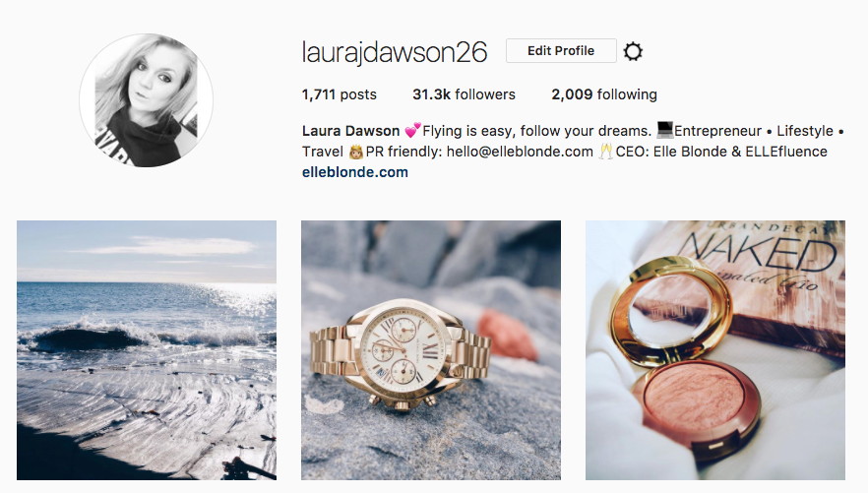The image size is (868, 493).
Task: Click the Elle Blonde & ELLEfluence text
Action: [740, 152]
